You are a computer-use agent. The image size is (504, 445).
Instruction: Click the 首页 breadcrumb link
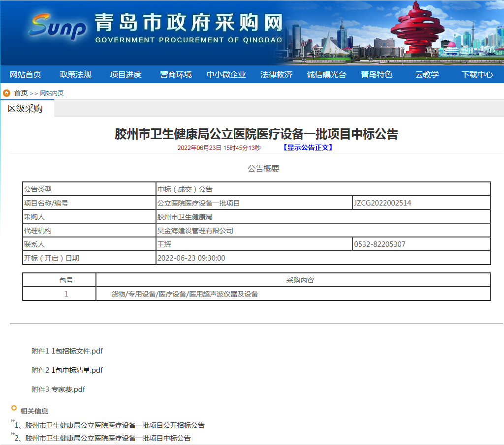tap(21, 93)
